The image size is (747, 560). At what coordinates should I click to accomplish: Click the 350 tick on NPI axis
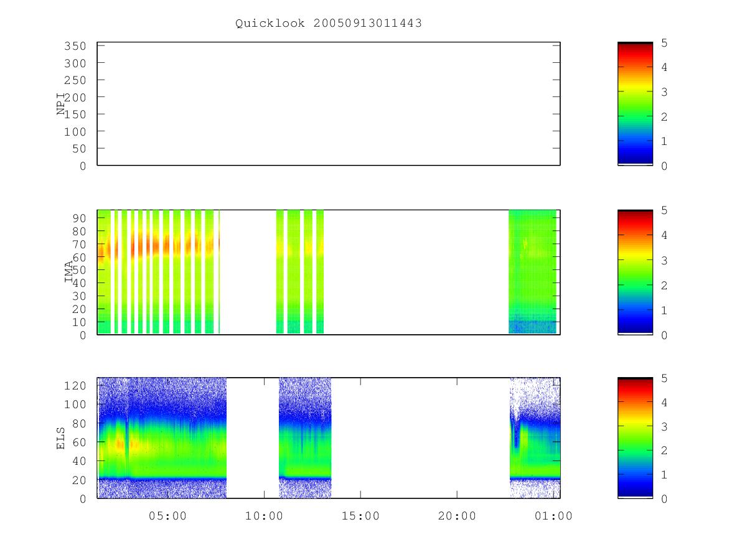(x=74, y=46)
